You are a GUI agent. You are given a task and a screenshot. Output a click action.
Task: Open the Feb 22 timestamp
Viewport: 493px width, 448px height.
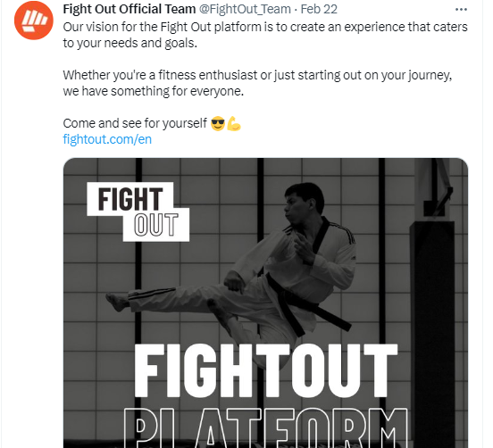pyautogui.click(x=319, y=9)
